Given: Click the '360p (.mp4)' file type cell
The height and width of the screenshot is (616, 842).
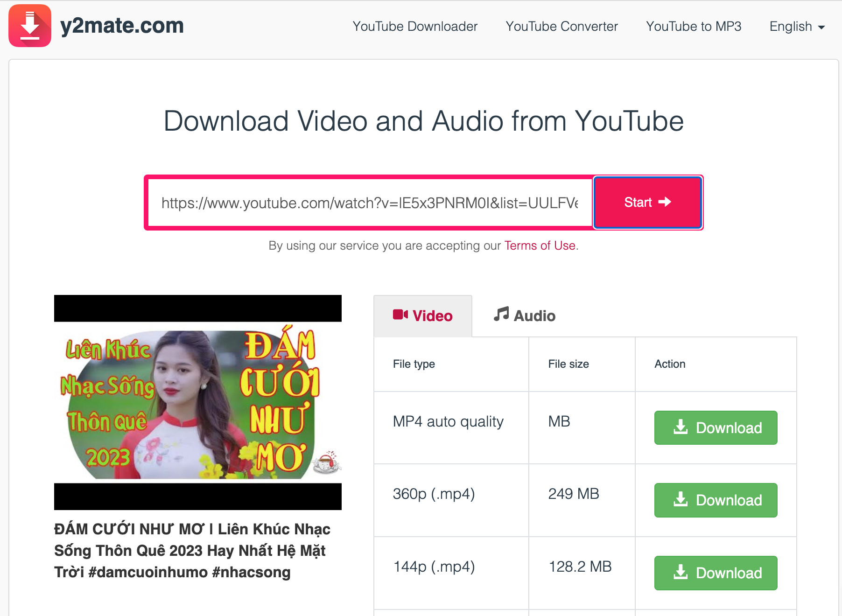Looking at the screenshot, I should click(451, 500).
